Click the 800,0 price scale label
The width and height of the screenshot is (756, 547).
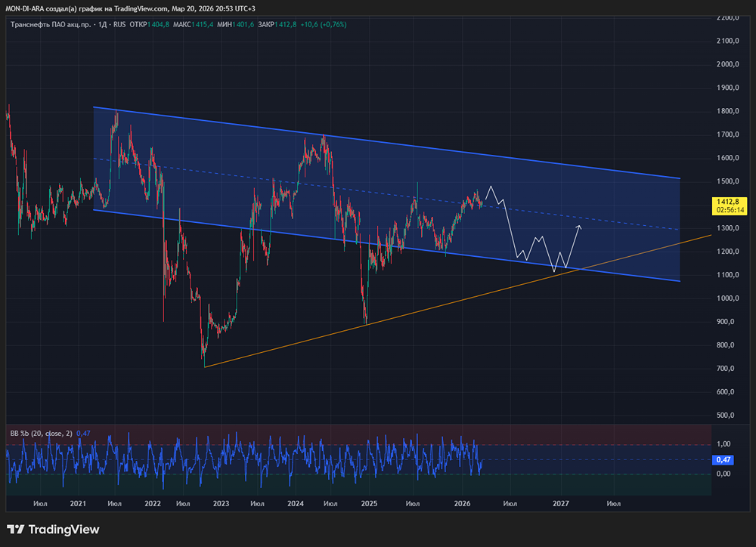pyautogui.click(x=726, y=345)
